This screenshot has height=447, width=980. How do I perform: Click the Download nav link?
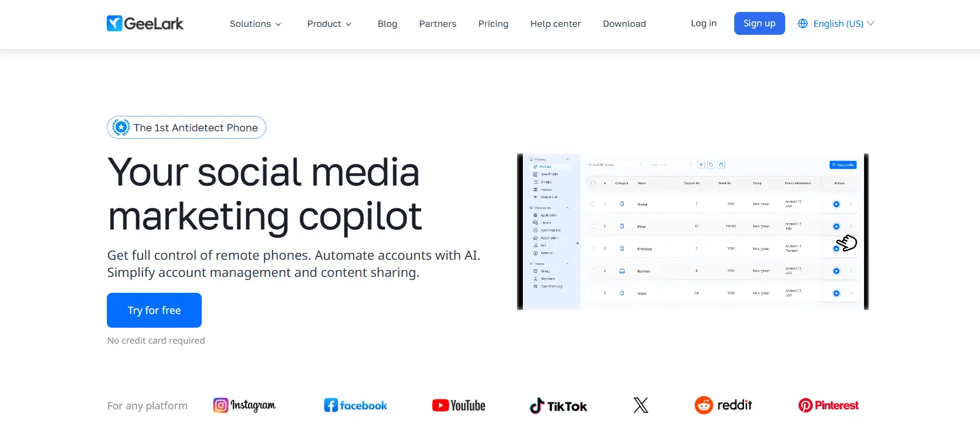[624, 23]
